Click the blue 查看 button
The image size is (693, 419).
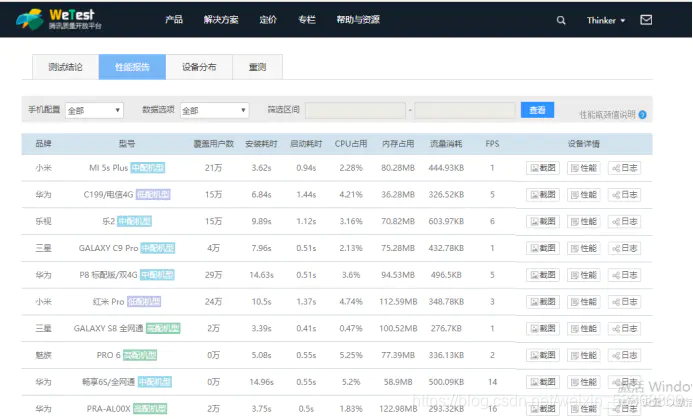click(537, 110)
